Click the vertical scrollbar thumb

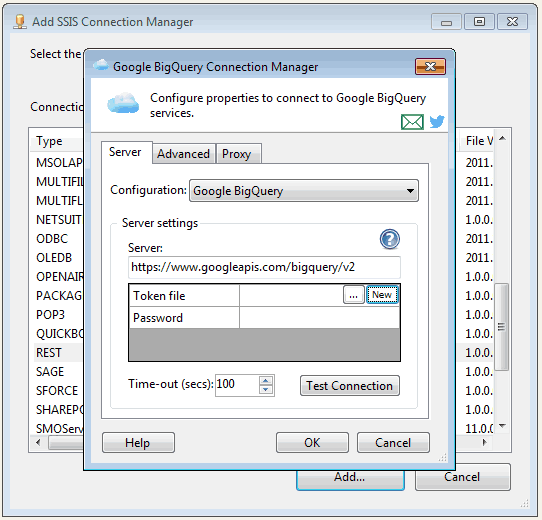(502, 327)
